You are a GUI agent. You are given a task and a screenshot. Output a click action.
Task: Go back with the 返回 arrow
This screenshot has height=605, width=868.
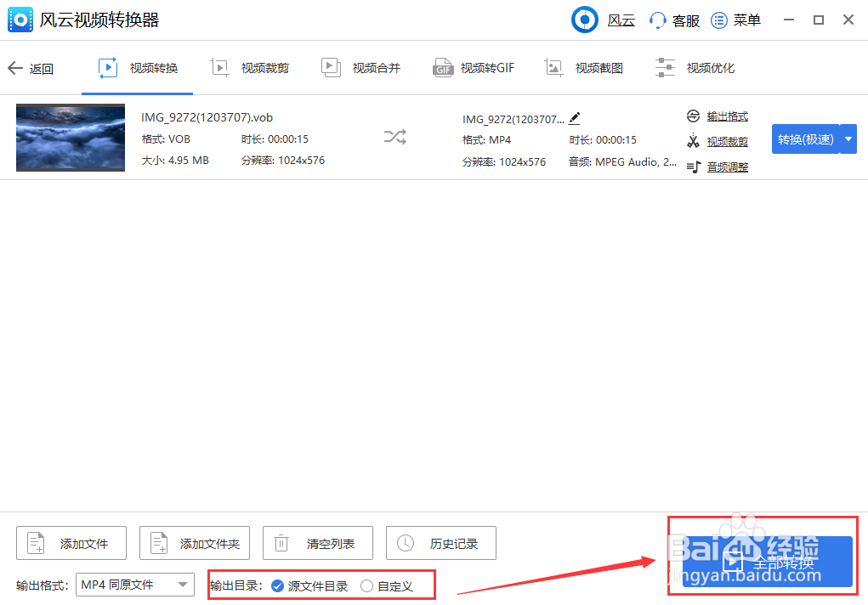coord(15,68)
